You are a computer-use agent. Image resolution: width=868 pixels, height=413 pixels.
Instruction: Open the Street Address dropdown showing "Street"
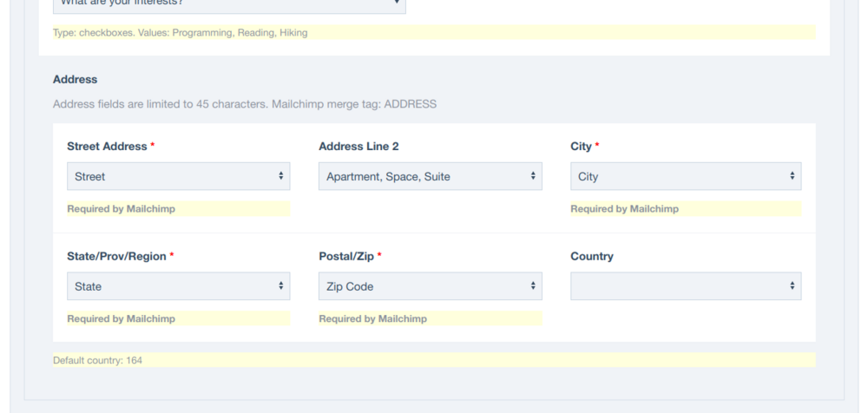coord(178,176)
